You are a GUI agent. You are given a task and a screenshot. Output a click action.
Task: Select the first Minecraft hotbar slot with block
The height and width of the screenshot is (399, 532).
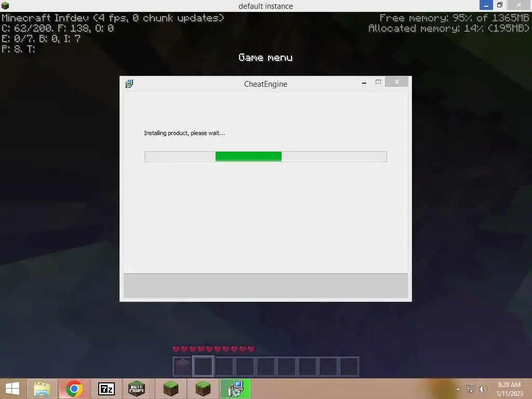pos(182,366)
